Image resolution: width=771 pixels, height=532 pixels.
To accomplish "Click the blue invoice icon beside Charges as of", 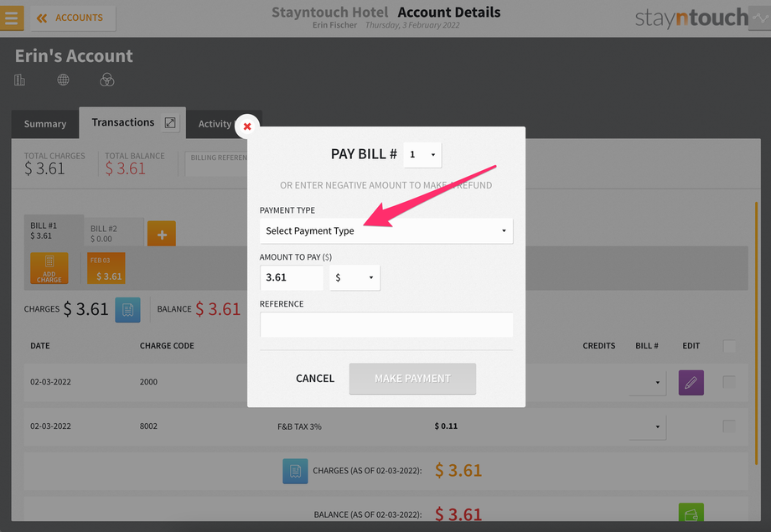I will tap(295, 471).
